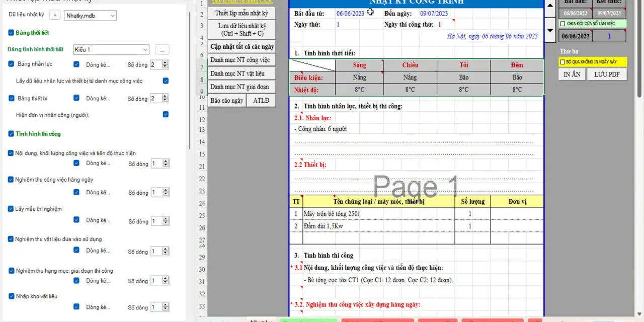Toggle Nghiệm thu công việc hàng ngày checkbox
Image resolution: width=644 pixels, height=322 pixels.
[x=11, y=180]
